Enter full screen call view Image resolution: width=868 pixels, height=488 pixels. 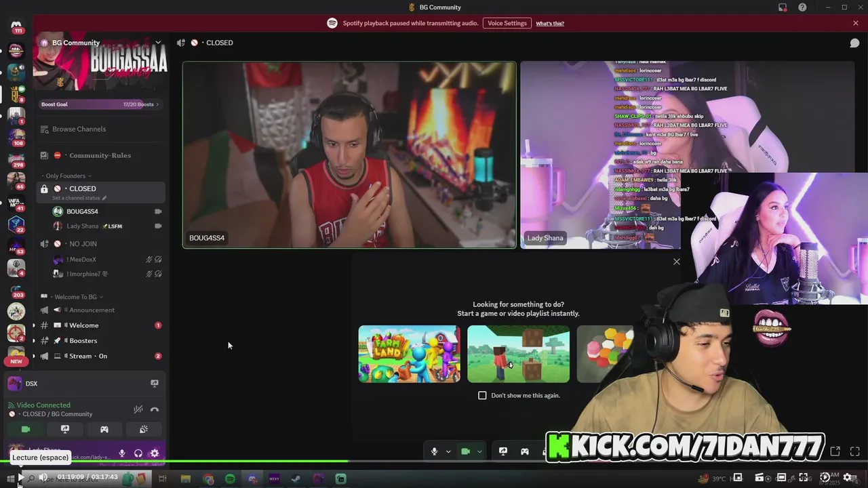click(x=854, y=451)
